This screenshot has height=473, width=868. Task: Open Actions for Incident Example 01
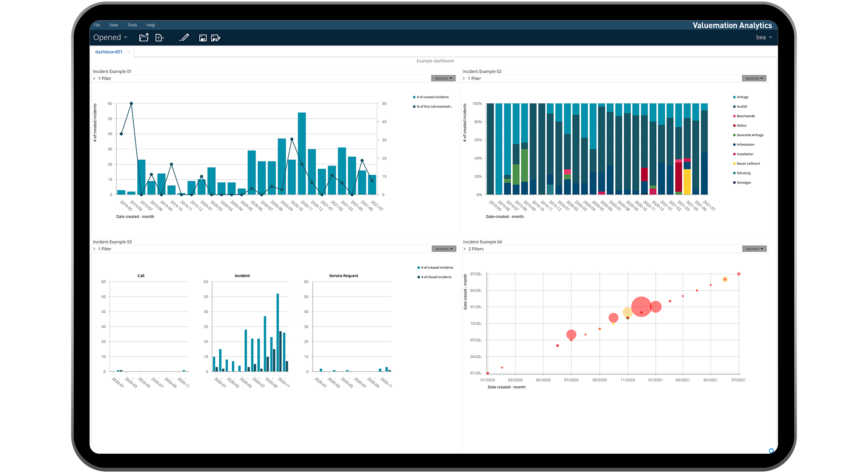pos(443,78)
